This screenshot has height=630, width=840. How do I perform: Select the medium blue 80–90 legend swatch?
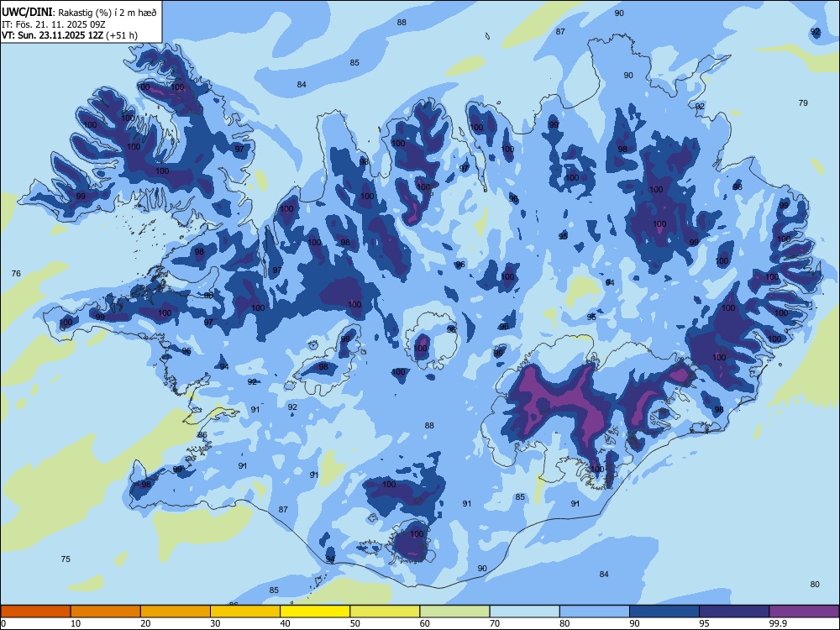pos(595,612)
